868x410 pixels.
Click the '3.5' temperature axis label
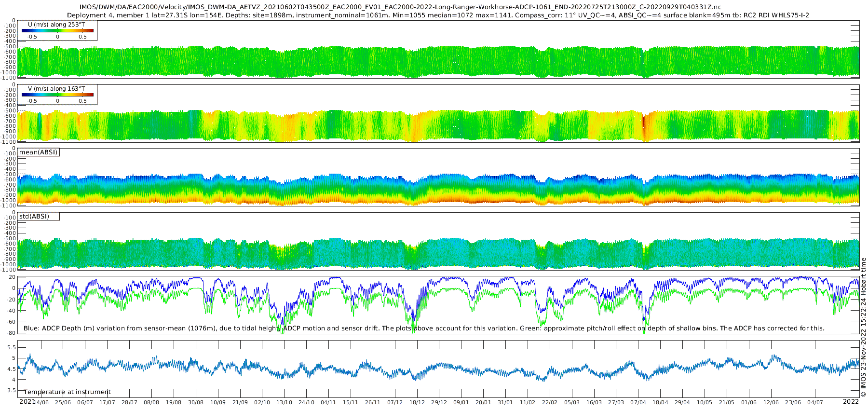pos(12,391)
